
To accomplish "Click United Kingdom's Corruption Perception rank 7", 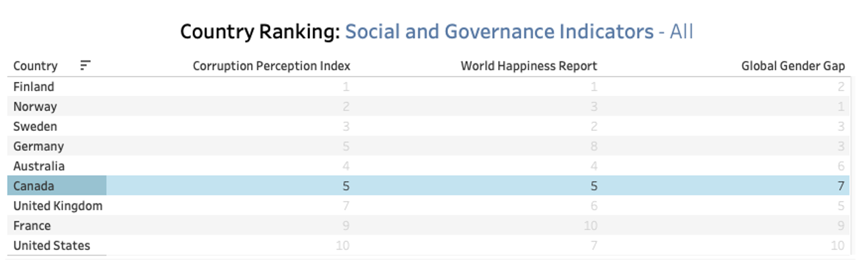I will 346,206.
